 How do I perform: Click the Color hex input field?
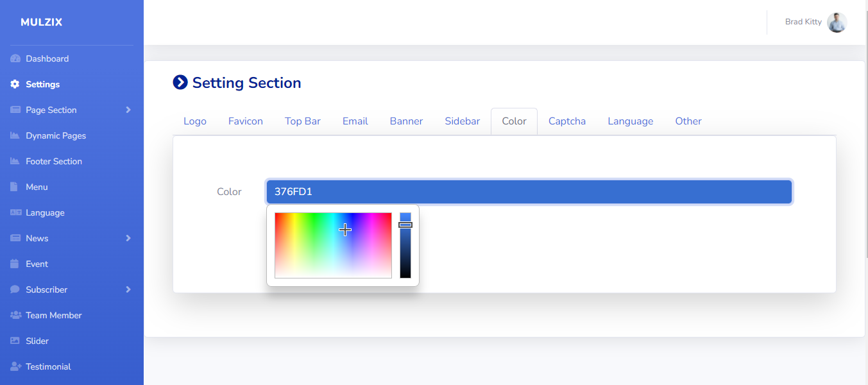click(x=529, y=192)
